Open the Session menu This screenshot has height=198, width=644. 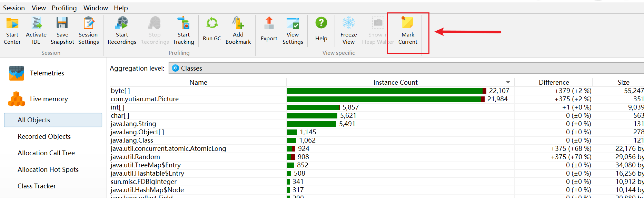tap(14, 8)
